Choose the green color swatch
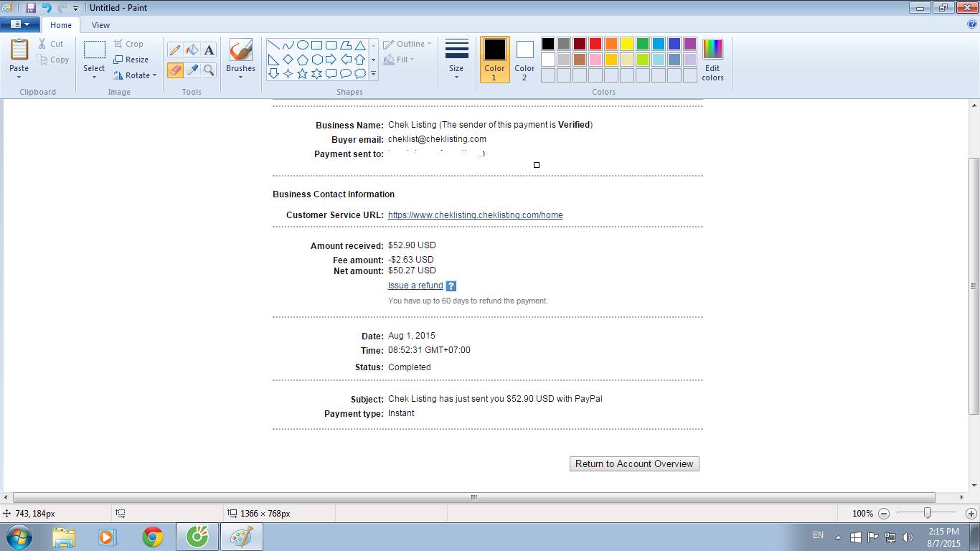The height and width of the screenshot is (551, 980). 643,44
